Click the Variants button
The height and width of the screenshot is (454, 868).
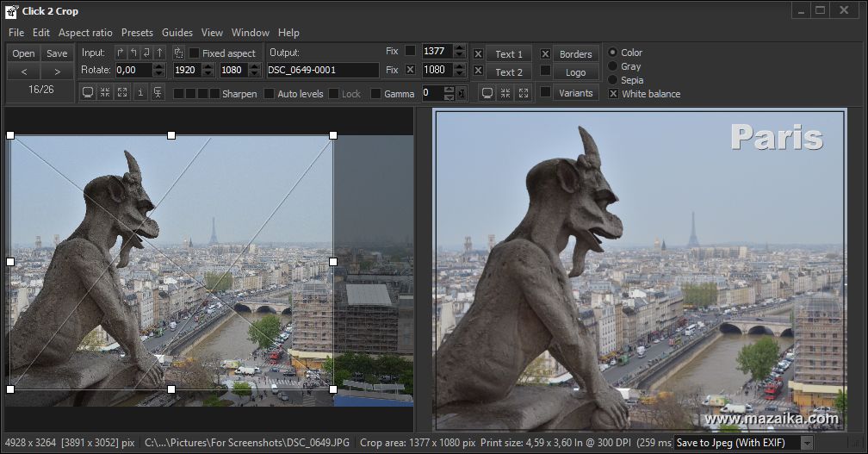tap(576, 93)
